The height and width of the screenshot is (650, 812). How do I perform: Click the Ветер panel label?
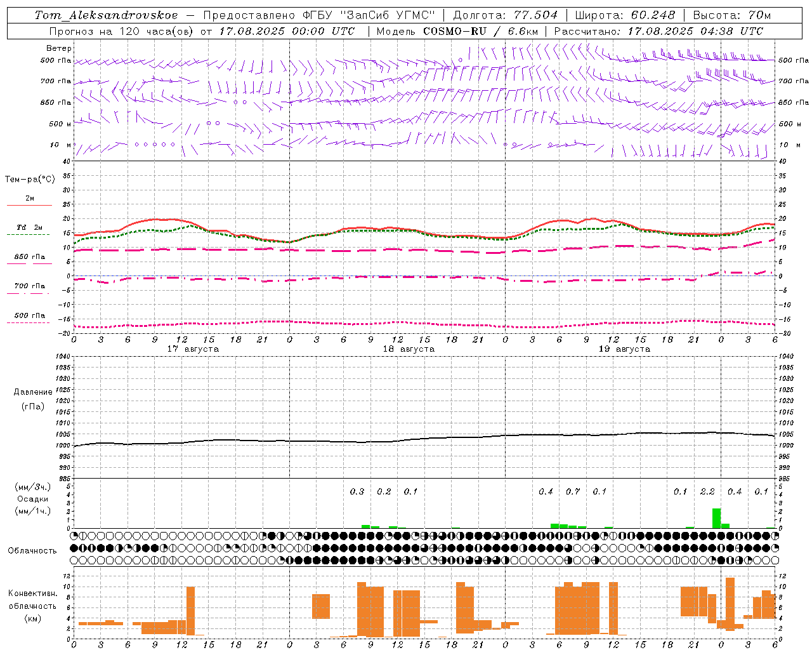(x=59, y=48)
